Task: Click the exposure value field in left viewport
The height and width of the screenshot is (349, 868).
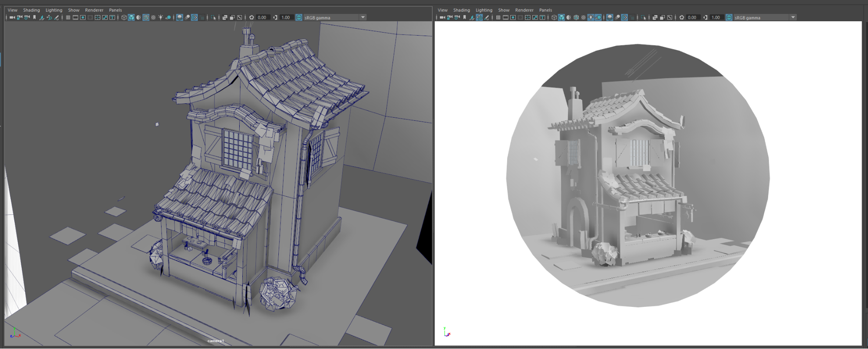Action: point(262,17)
